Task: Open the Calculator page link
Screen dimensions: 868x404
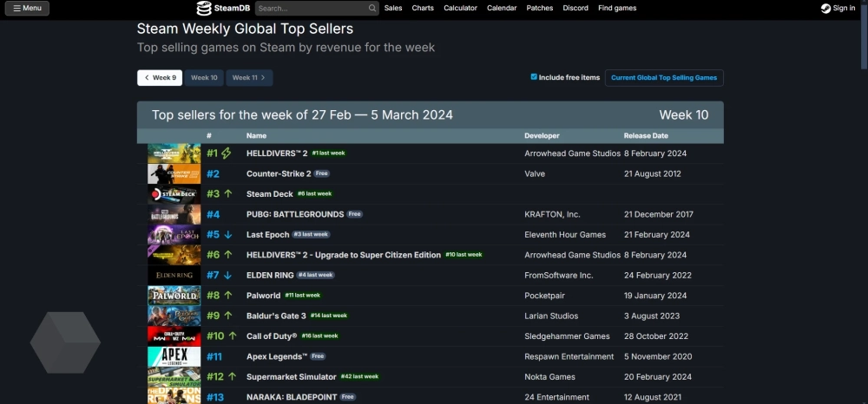Action: pyautogui.click(x=460, y=9)
